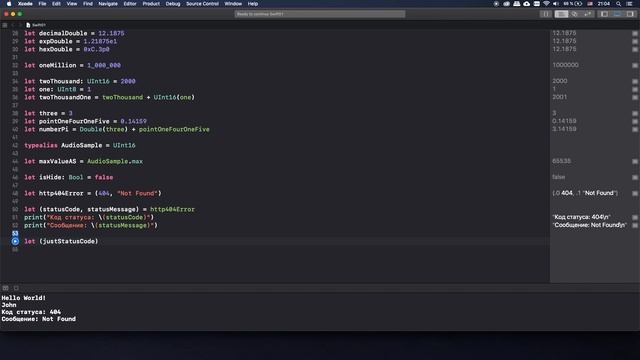Quick Look the 65535 result
This screenshot has width=640, height=360.
coord(635,161)
